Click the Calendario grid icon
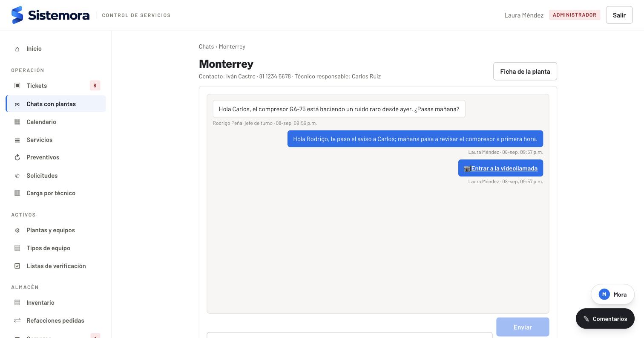The width and height of the screenshot is (644, 338). pyautogui.click(x=17, y=122)
